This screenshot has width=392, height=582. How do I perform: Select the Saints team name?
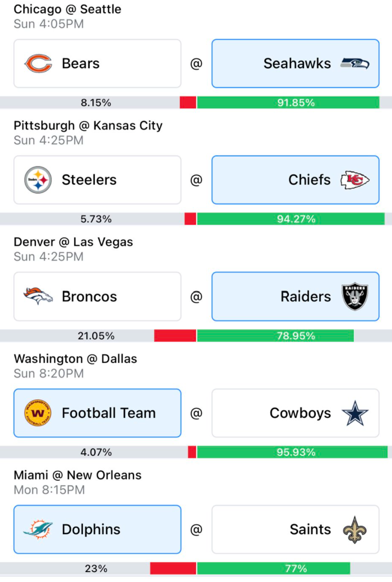[310, 529]
